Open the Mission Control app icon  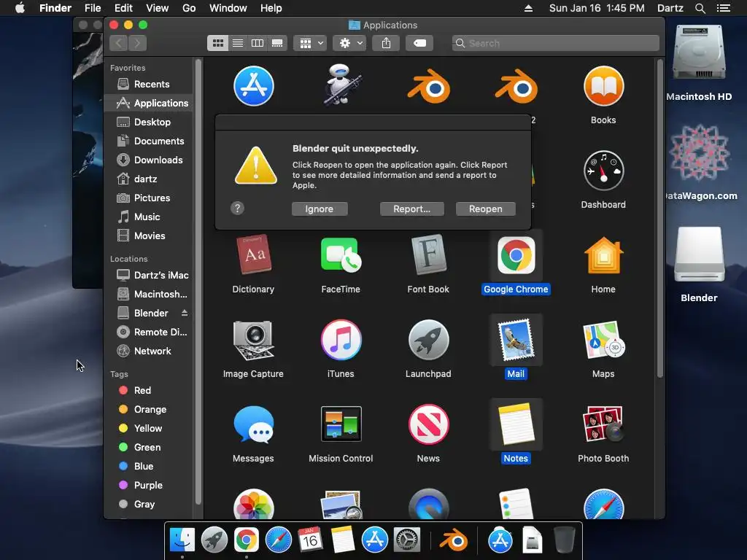[x=341, y=424]
